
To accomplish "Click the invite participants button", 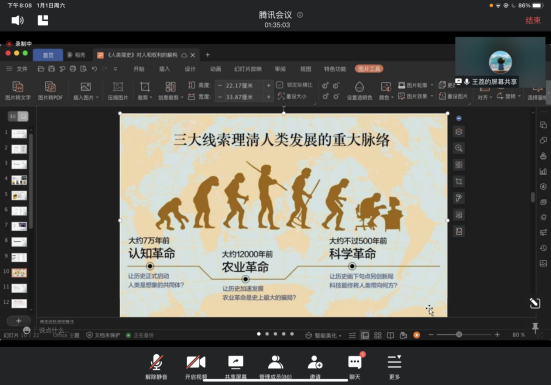I will [315, 366].
